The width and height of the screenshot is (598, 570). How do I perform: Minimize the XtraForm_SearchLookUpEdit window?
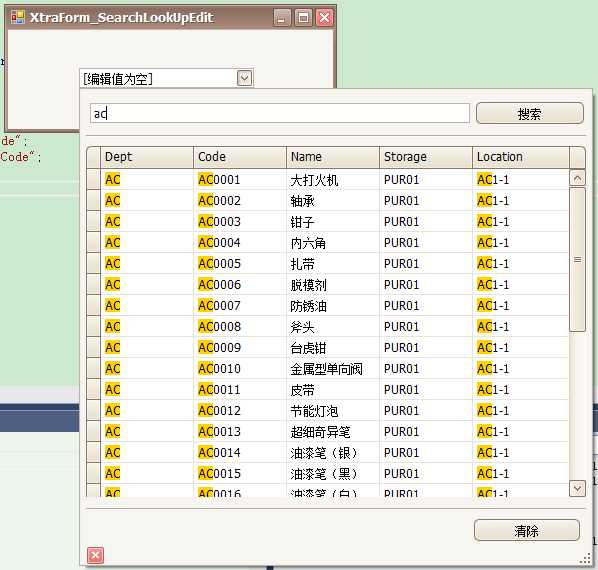pyautogui.click(x=282, y=18)
